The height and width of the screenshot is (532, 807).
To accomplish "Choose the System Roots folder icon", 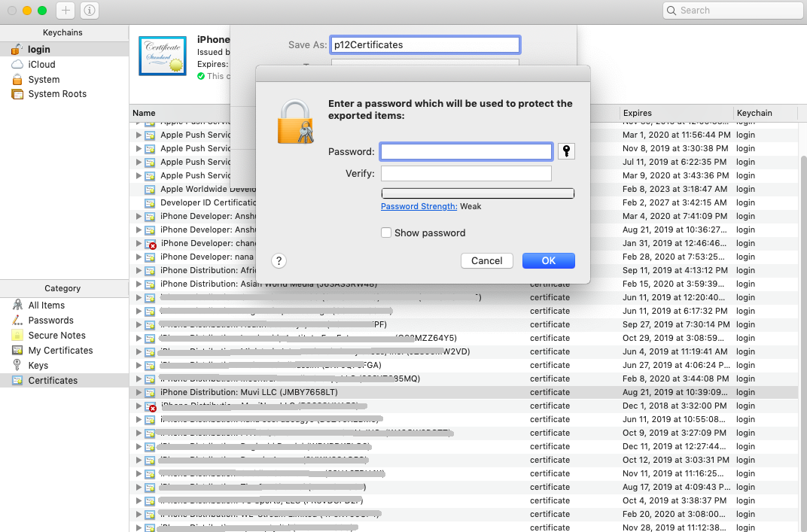I will [17, 94].
